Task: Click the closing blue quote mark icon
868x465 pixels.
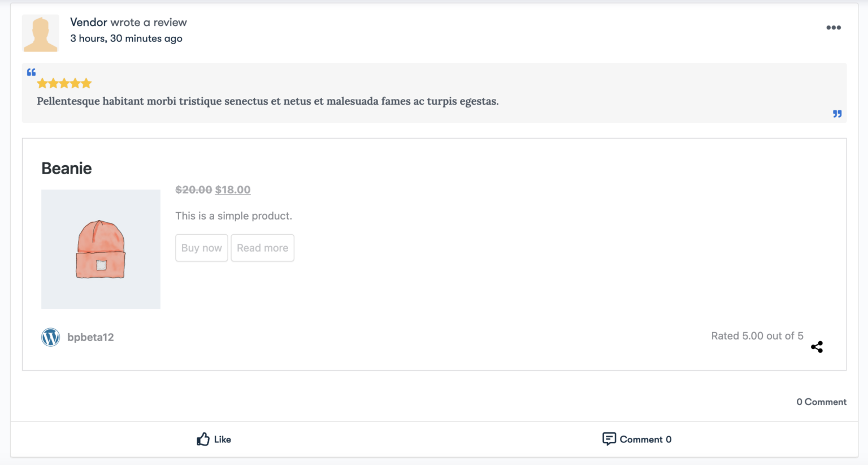Action: [x=837, y=114]
